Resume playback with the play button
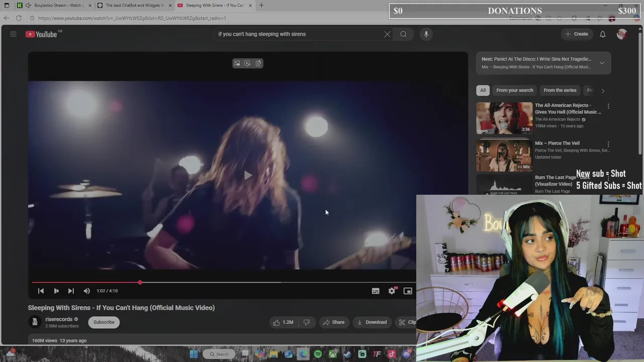 coord(56,291)
